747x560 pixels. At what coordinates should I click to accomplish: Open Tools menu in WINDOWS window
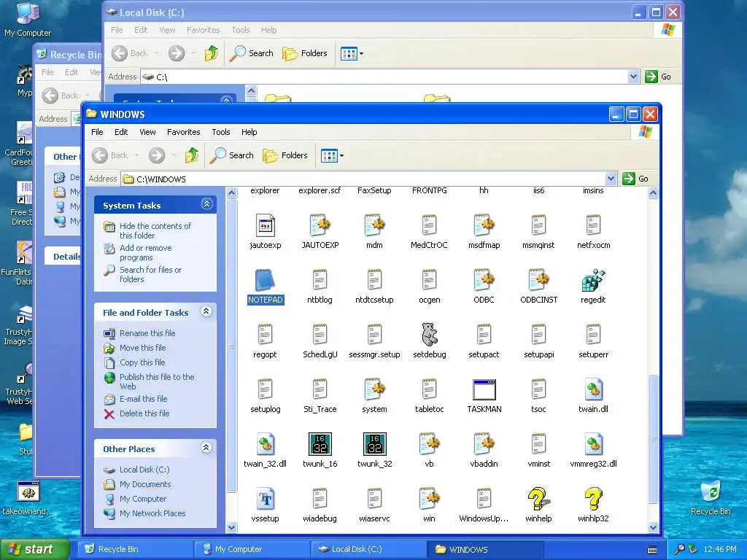(x=220, y=132)
